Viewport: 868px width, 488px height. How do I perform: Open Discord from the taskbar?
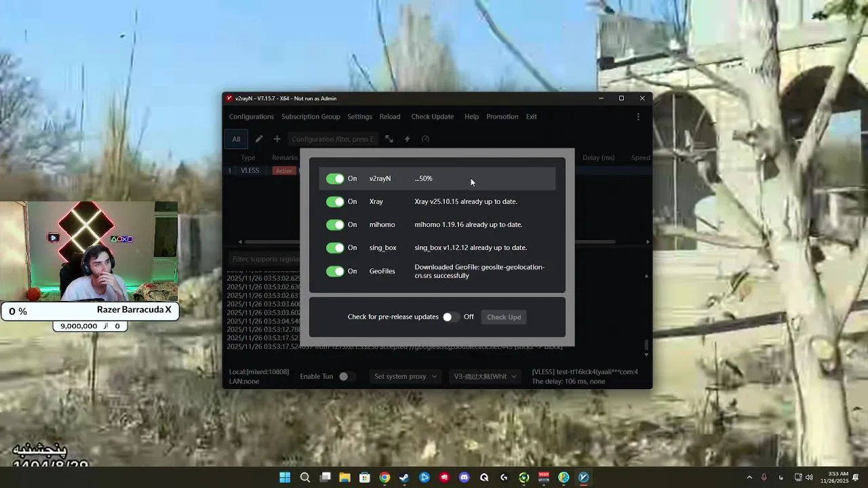(x=464, y=478)
